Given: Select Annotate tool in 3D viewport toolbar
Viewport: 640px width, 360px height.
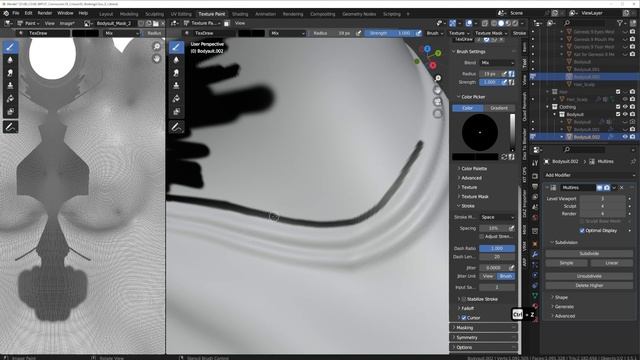Looking at the screenshot, I should point(176,127).
